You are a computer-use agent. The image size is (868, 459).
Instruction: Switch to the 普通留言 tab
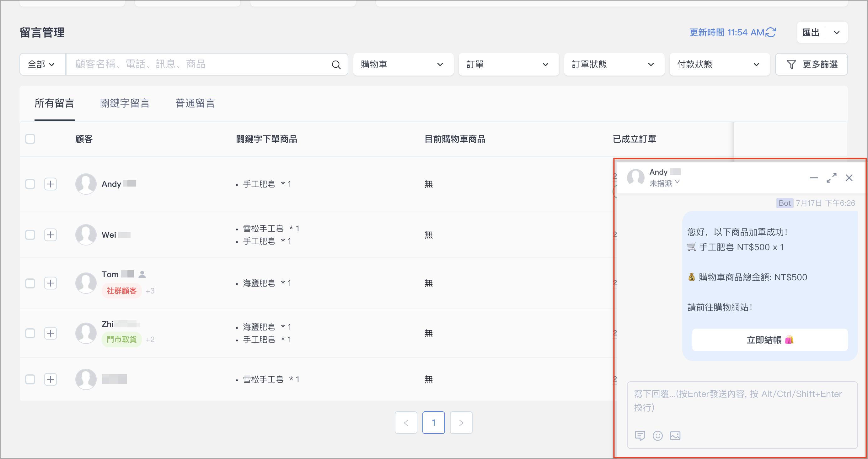coord(195,103)
